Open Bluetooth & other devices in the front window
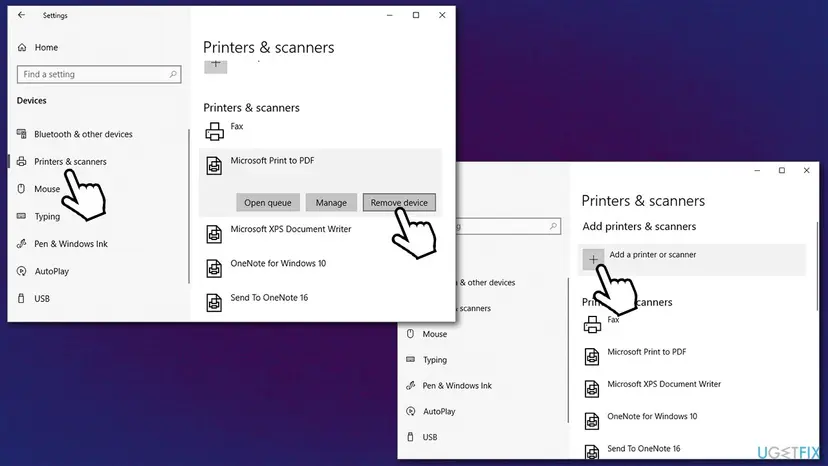The width and height of the screenshot is (828, 466). (83, 134)
